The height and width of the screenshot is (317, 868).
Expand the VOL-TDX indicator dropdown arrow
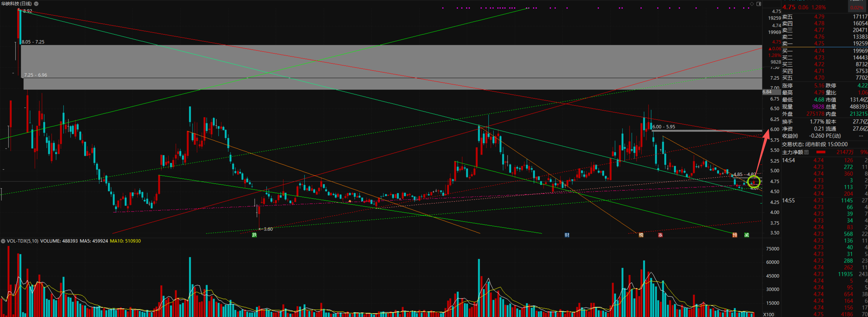click(3, 241)
